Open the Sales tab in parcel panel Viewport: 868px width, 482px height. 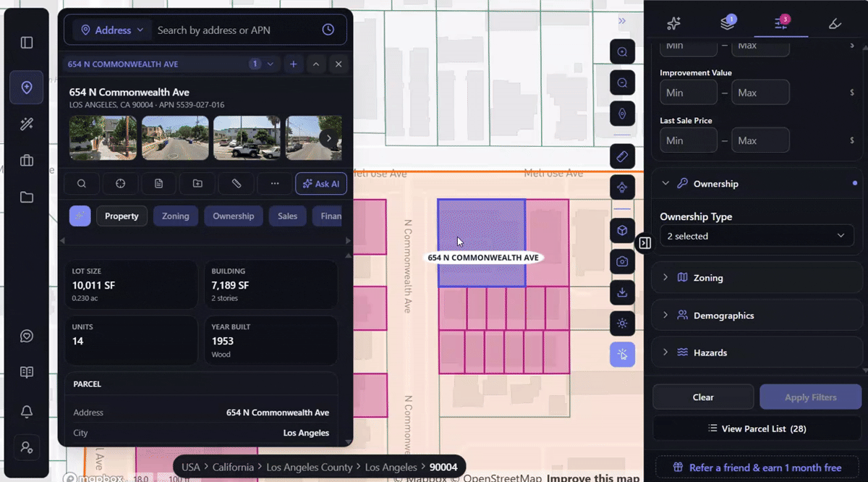click(x=288, y=216)
